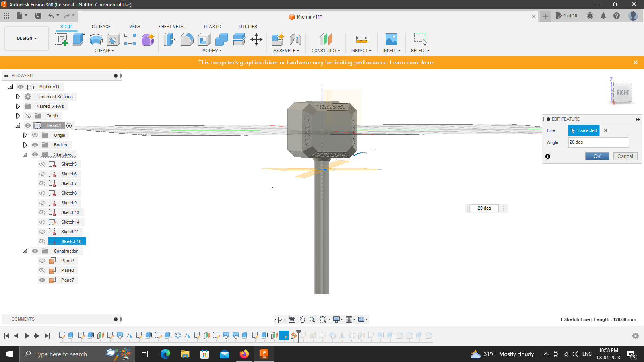Open the Help question mark icon
The width and height of the screenshot is (644, 362).
click(x=616, y=16)
